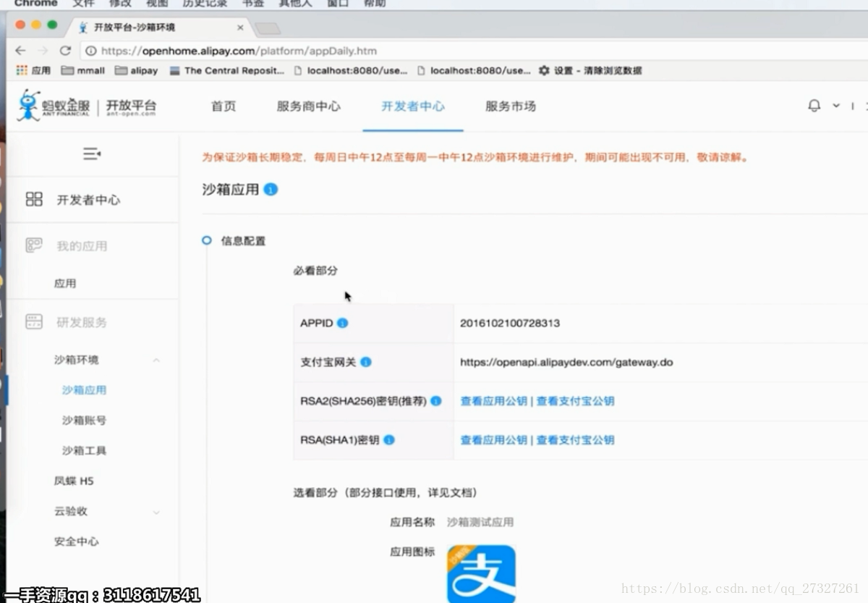Screen dimensions: 868x603
Task: Click the APPID value 2016102100728313
Action: pyautogui.click(x=510, y=323)
